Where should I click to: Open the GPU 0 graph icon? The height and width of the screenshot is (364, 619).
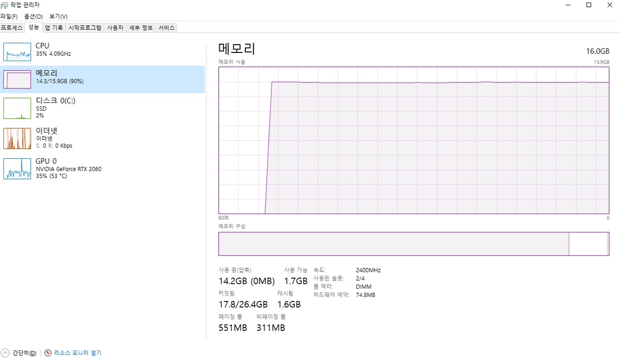[x=17, y=168]
